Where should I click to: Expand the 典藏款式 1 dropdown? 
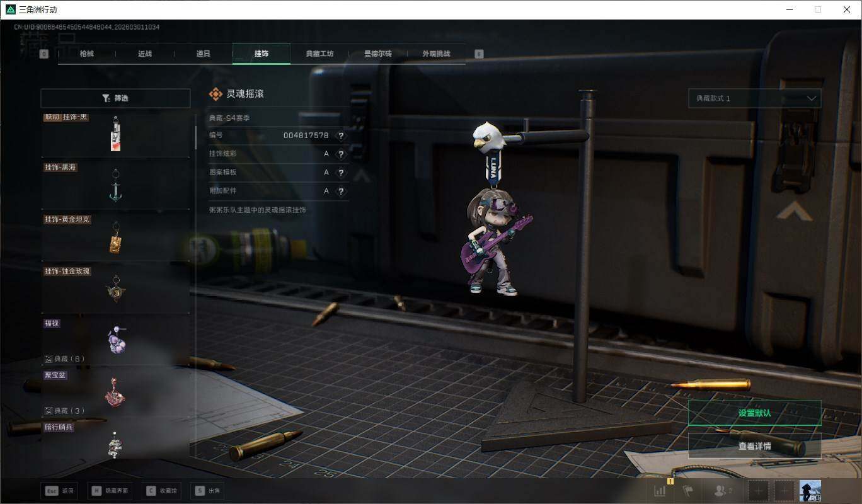click(x=754, y=98)
